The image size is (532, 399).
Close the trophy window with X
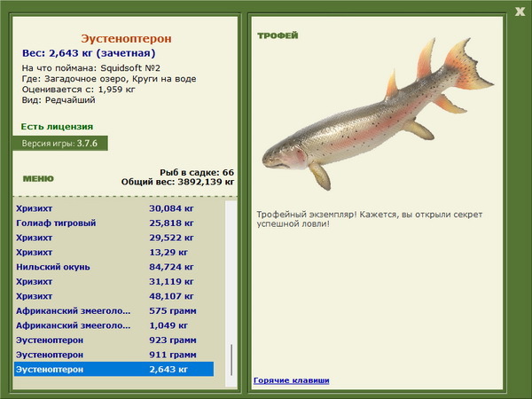coord(520,12)
